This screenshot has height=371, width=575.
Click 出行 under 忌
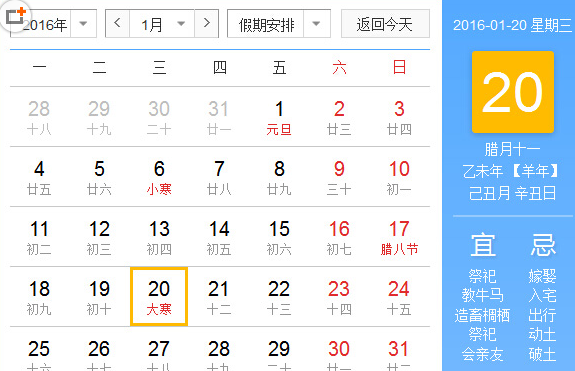(x=543, y=315)
